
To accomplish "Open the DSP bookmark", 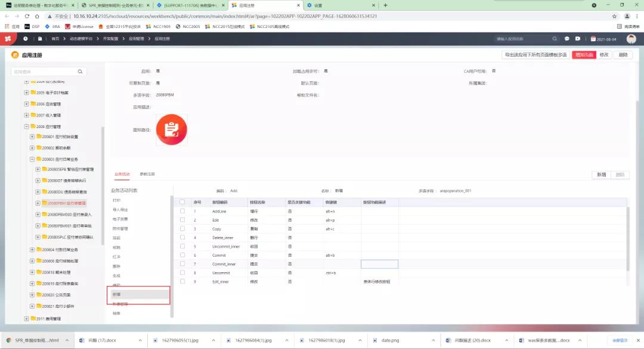I will 32,26.
